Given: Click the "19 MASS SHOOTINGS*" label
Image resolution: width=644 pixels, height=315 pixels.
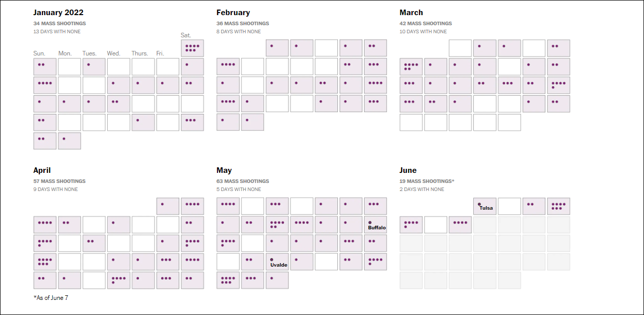Looking at the screenshot, I should point(427,181).
